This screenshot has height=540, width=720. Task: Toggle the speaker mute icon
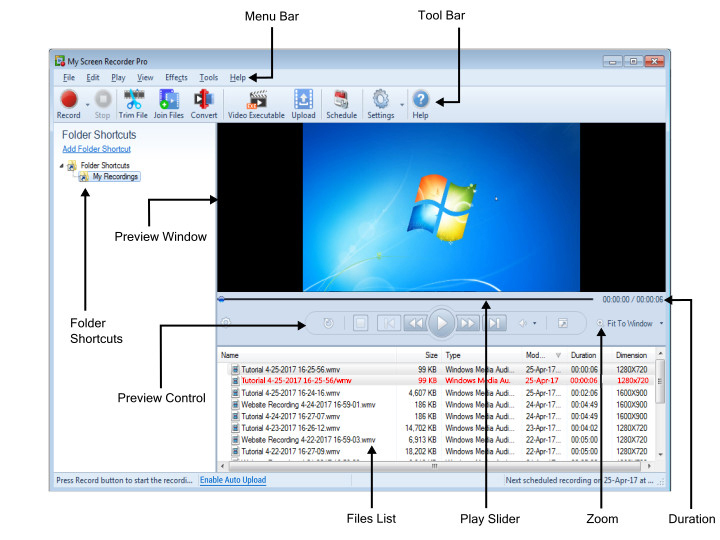[x=523, y=324]
